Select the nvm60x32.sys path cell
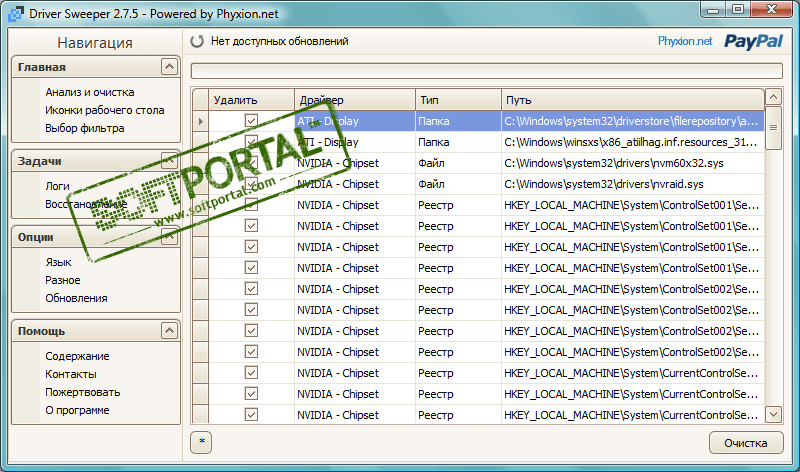This screenshot has width=800, height=472. [633, 163]
